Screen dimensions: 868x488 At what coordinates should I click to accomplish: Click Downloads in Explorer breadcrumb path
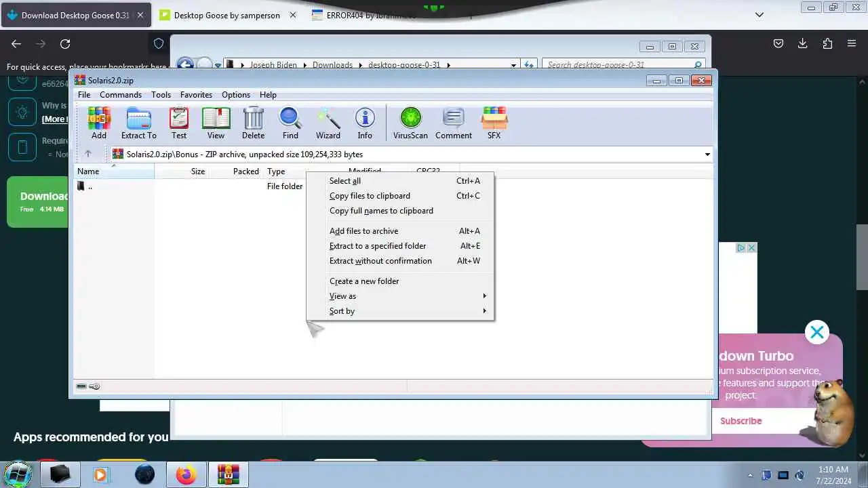pos(332,65)
